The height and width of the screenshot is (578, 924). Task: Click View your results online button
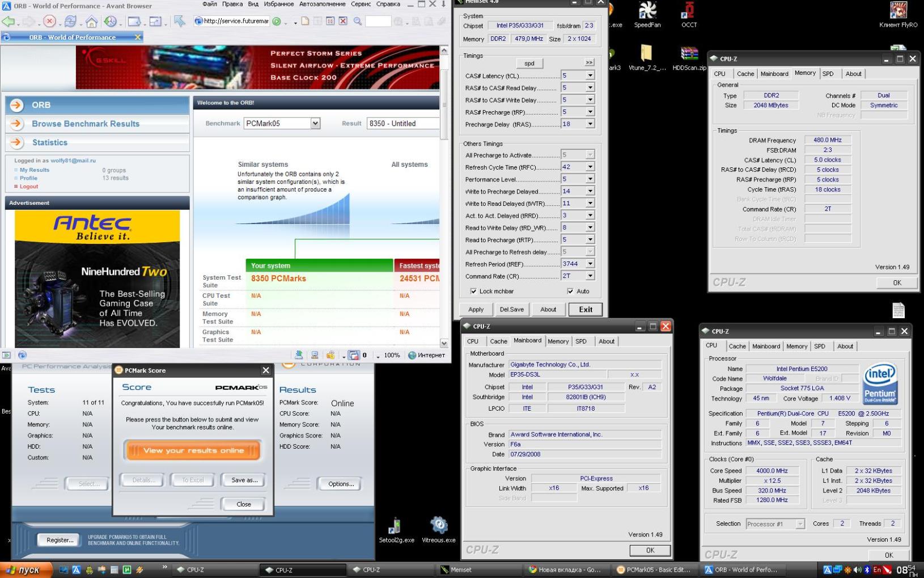point(193,450)
